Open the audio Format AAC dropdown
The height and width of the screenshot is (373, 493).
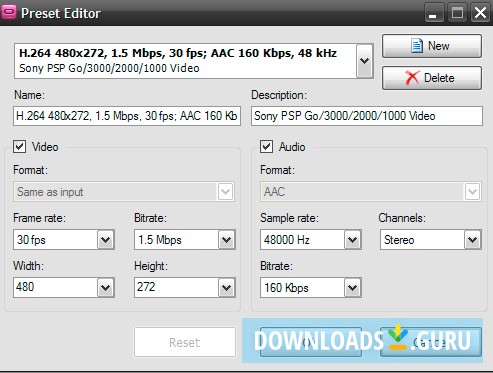[371, 192]
